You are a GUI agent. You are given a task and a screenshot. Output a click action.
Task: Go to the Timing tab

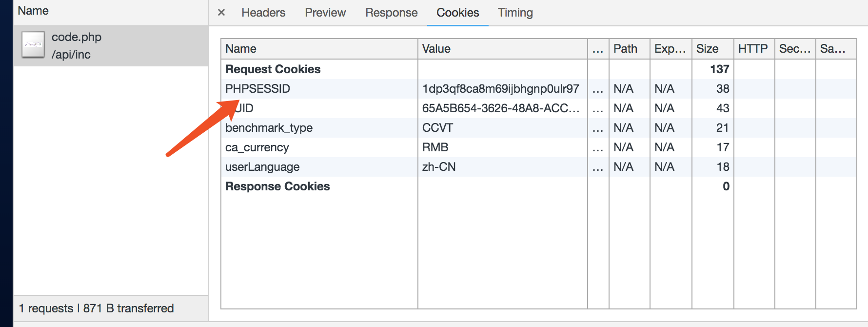click(x=515, y=13)
